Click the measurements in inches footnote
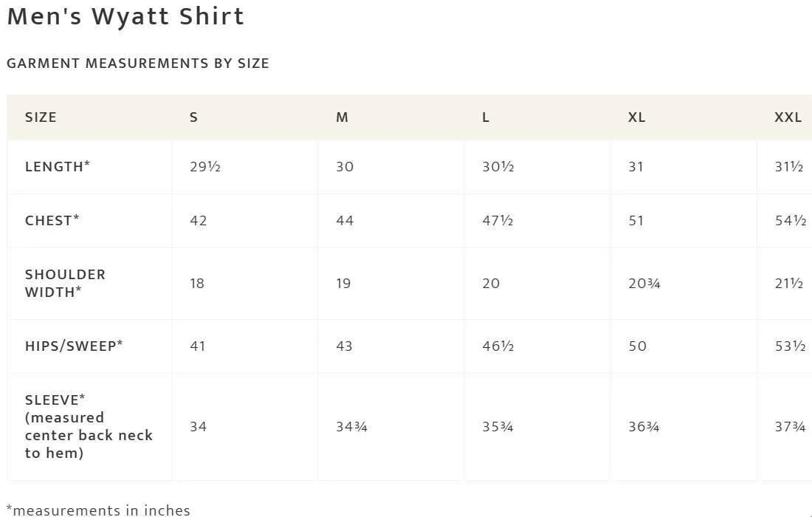The width and height of the screenshot is (812, 517). (x=98, y=510)
